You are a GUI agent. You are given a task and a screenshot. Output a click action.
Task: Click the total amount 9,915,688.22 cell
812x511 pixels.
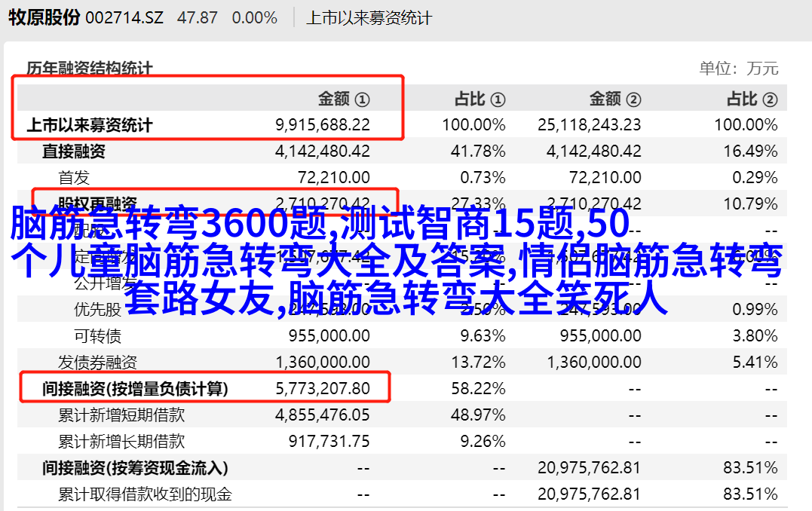point(323,125)
